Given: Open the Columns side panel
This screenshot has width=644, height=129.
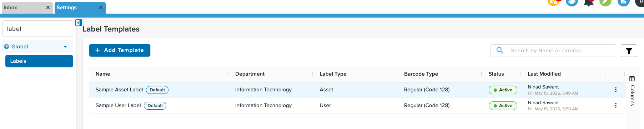Looking at the screenshot, I should [632, 91].
